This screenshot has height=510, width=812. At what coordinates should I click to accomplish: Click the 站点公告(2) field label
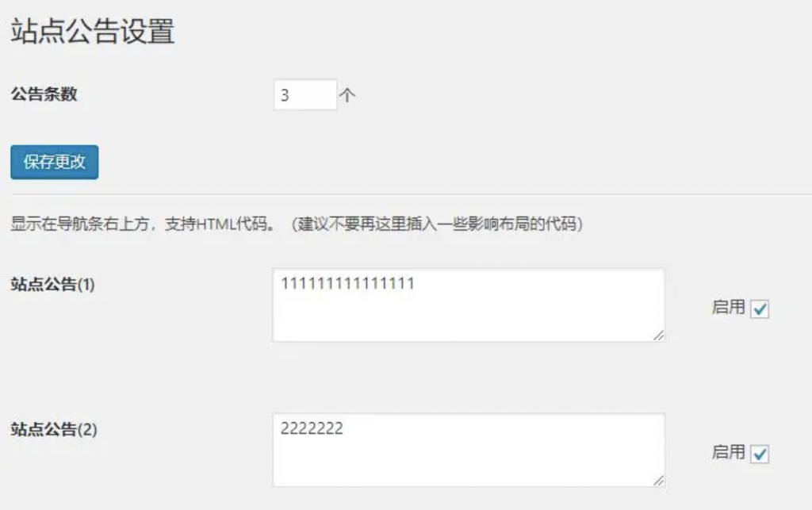pyautogui.click(x=54, y=429)
